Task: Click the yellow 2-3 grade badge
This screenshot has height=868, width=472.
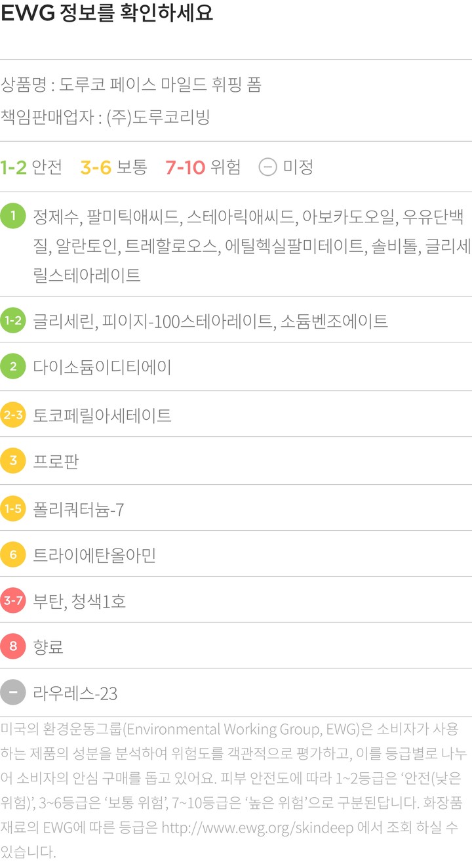Action: (x=13, y=415)
